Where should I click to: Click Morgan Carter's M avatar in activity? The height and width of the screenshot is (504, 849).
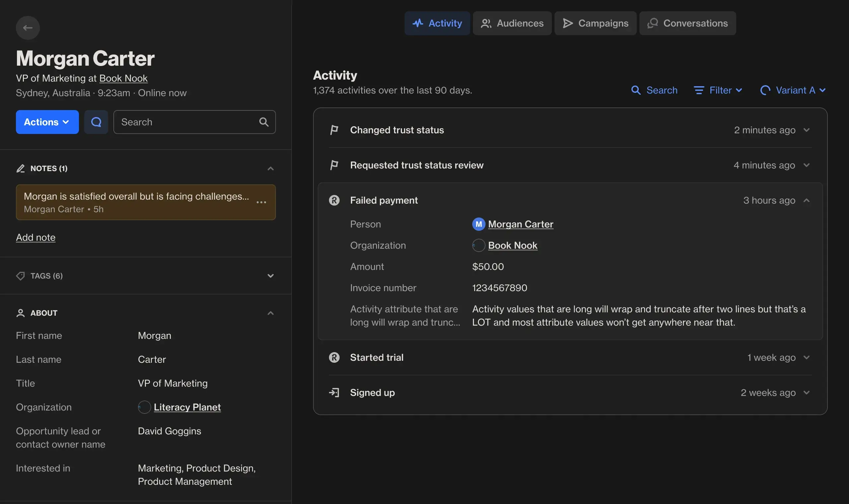pyautogui.click(x=479, y=224)
